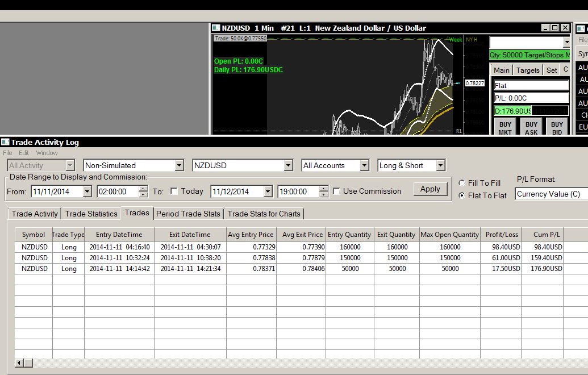Viewport: 588px width, 375px height.
Task: Open the Window menu
Action: coord(47,153)
